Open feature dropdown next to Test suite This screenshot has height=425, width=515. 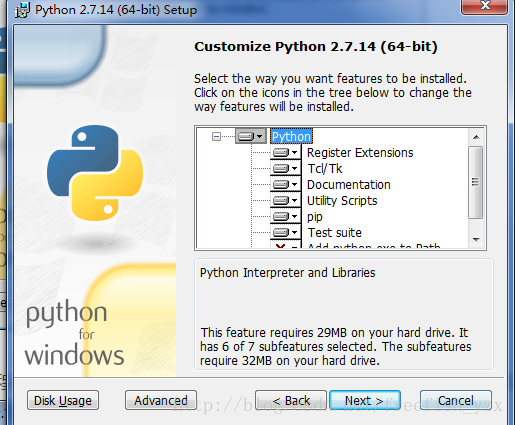285,232
